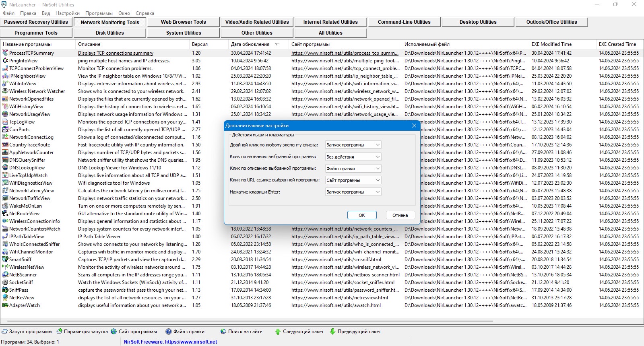Click the WakeMeOnLan icon
This screenshot has width=644, height=346.
pos(5,206)
